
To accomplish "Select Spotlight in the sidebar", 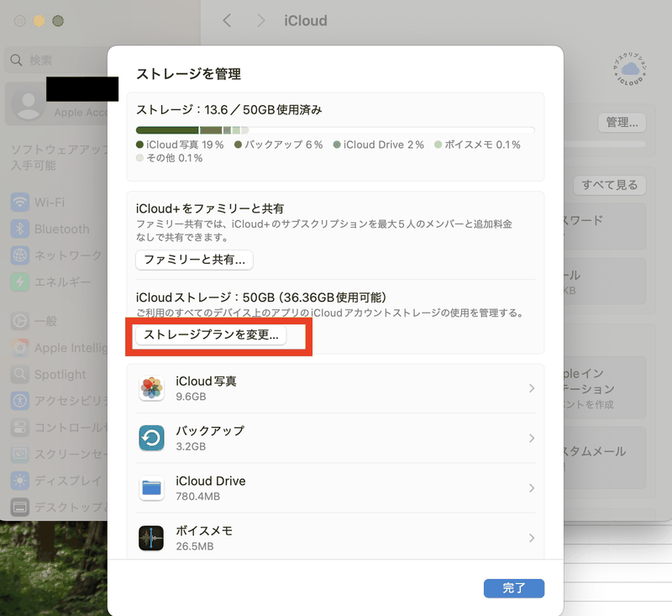I will point(60,374).
